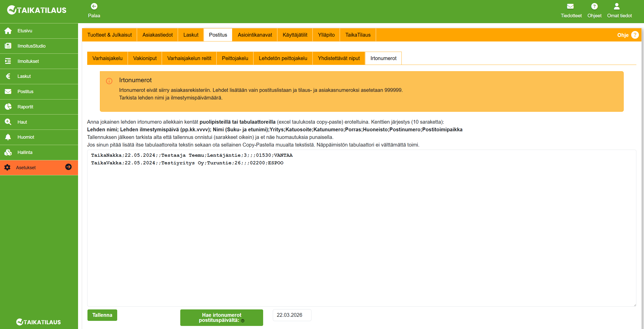Click the Huomiot bell icon
The height and width of the screenshot is (329, 644).
point(8,137)
